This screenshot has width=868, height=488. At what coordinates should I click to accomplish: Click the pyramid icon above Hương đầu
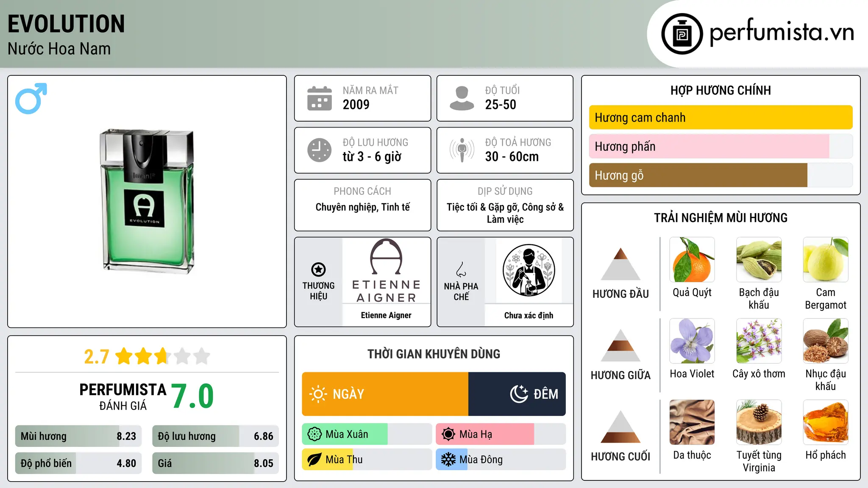coord(620,263)
